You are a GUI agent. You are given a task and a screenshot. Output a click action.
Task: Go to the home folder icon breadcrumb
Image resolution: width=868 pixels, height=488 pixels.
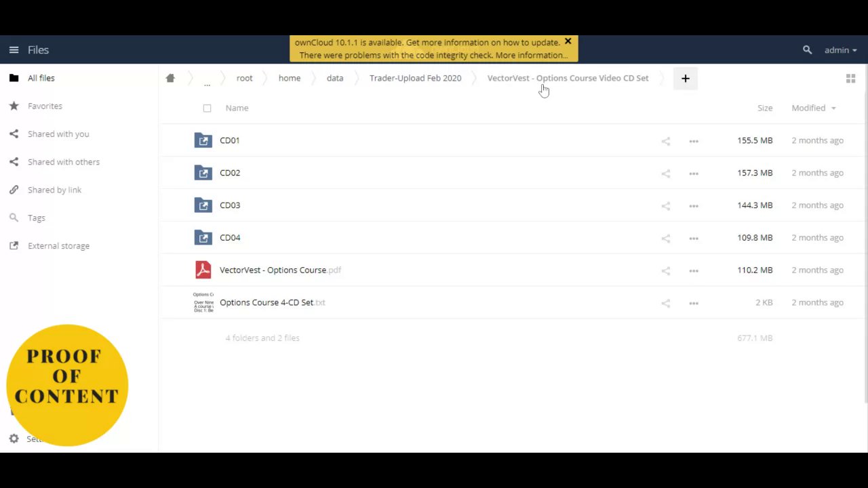[x=170, y=78]
